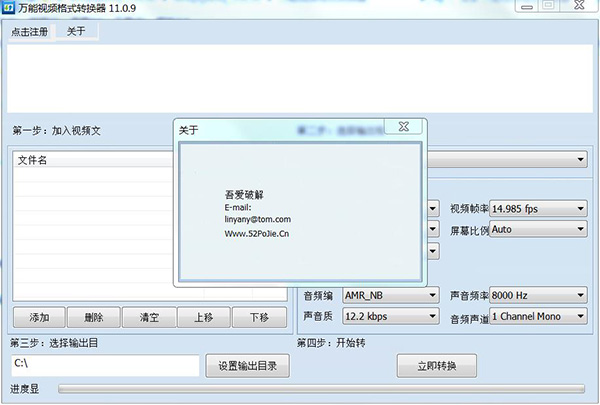Click the output path field showing C:\
The height and width of the screenshot is (405, 600).
104,366
